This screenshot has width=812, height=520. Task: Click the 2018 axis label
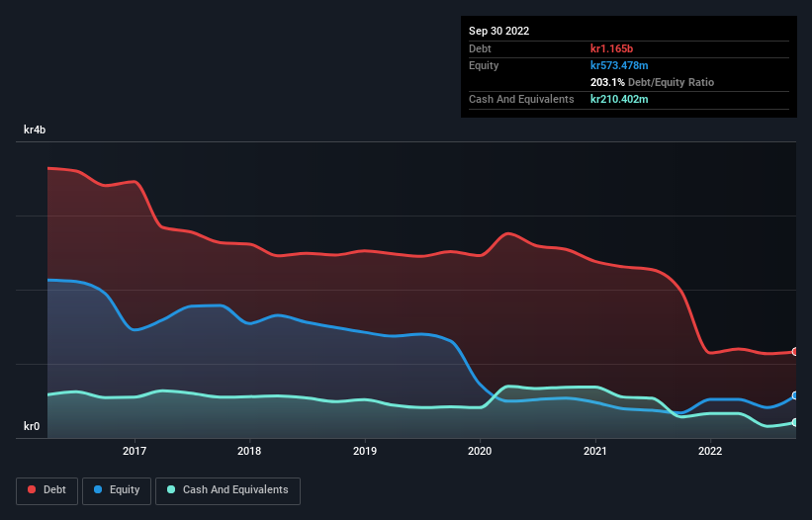tap(249, 451)
